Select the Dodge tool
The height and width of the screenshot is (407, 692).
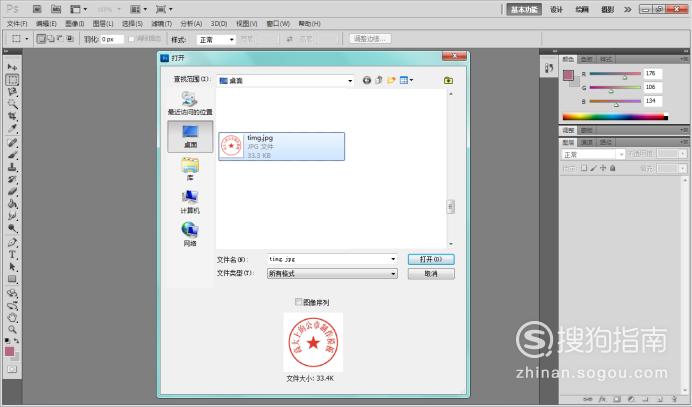click(12, 228)
